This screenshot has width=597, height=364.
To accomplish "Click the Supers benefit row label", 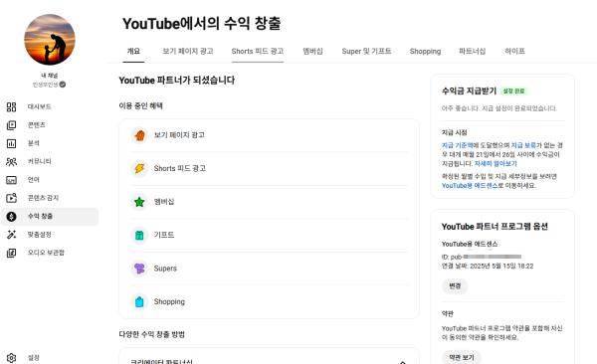I will pos(165,269).
